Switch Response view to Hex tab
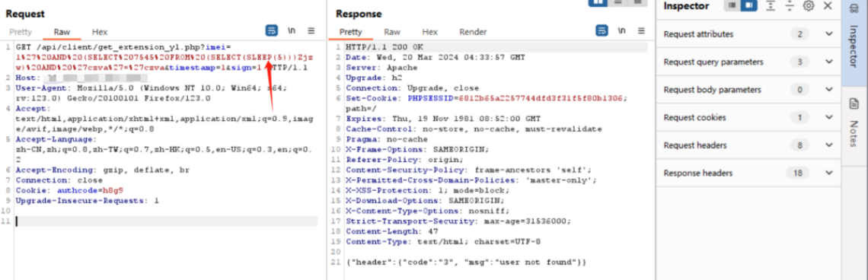The width and height of the screenshot is (868, 280). pyautogui.click(x=429, y=32)
